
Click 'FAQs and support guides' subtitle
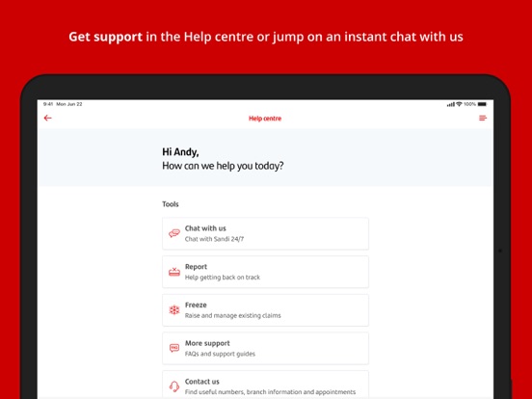220,354
